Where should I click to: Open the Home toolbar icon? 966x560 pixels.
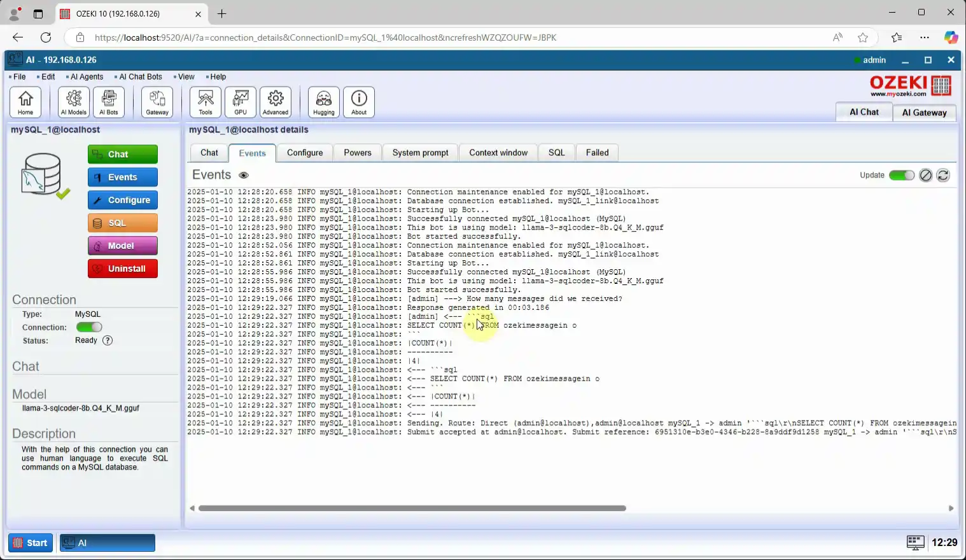(x=25, y=102)
